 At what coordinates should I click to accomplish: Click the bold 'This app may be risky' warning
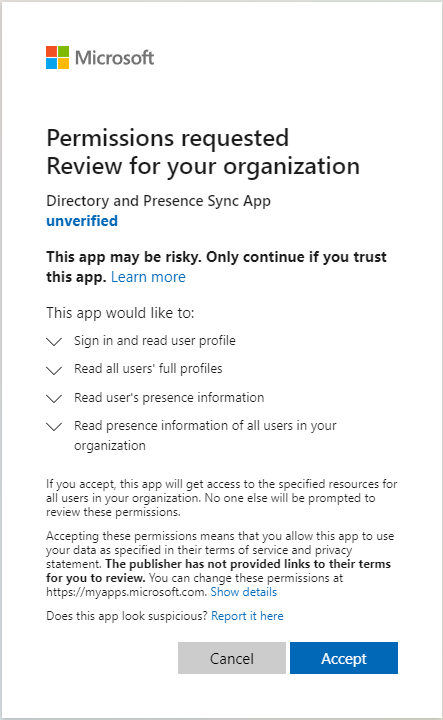click(x=216, y=267)
